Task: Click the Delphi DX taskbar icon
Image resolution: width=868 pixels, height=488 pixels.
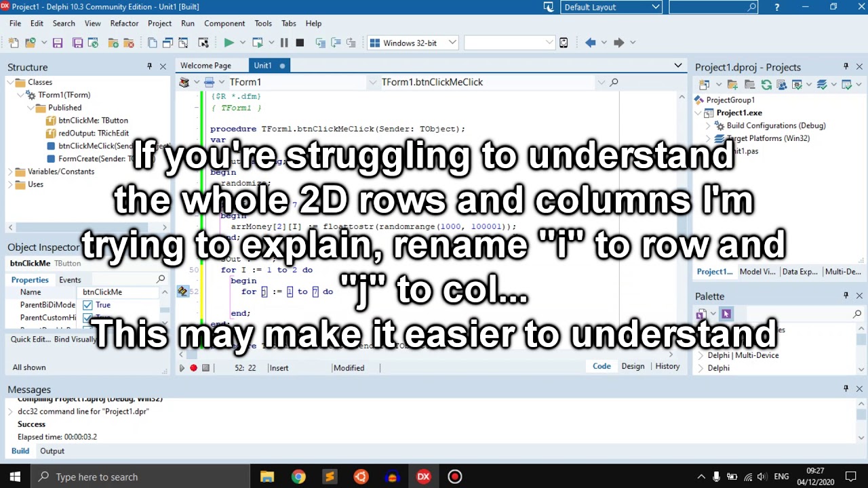Action: click(x=423, y=476)
